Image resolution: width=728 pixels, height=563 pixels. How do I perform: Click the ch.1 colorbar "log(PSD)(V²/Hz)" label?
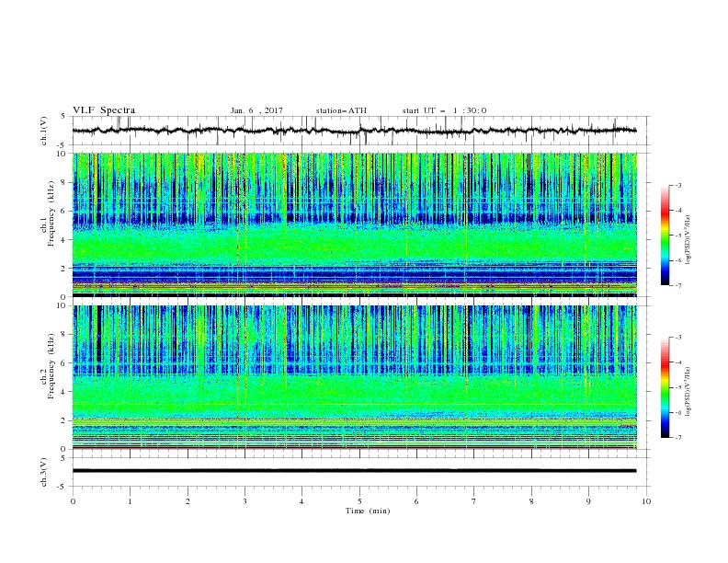point(688,240)
